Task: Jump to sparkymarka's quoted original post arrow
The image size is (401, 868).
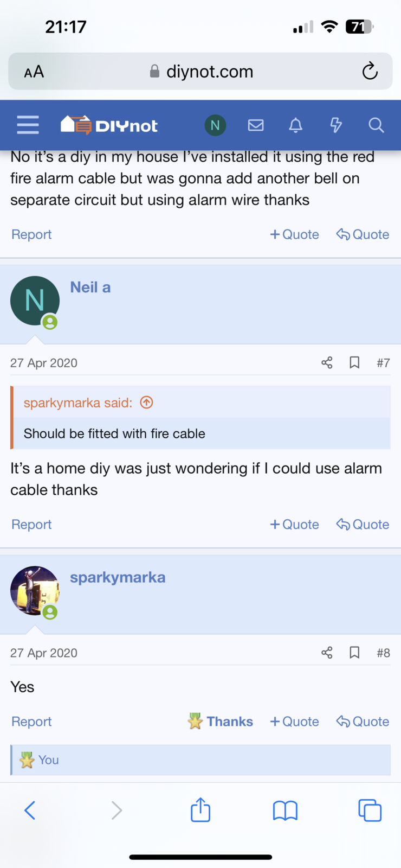Action: pos(146,403)
